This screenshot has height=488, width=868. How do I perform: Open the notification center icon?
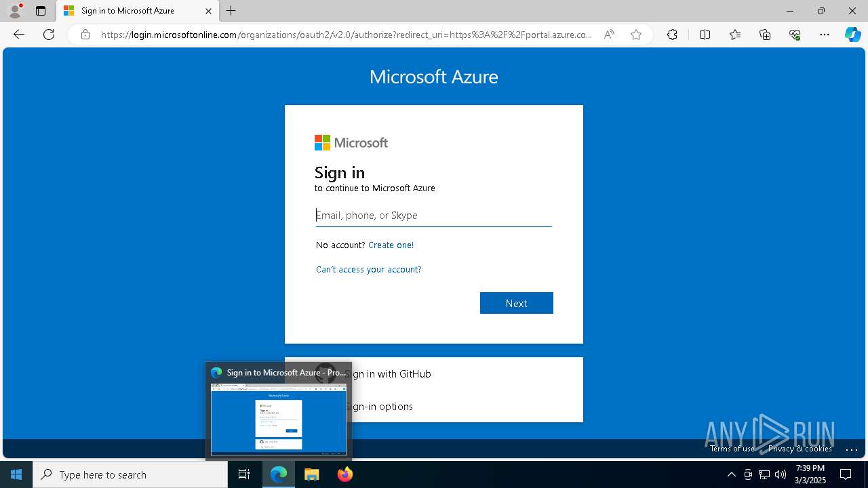pyautogui.click(x=846, y=474)
